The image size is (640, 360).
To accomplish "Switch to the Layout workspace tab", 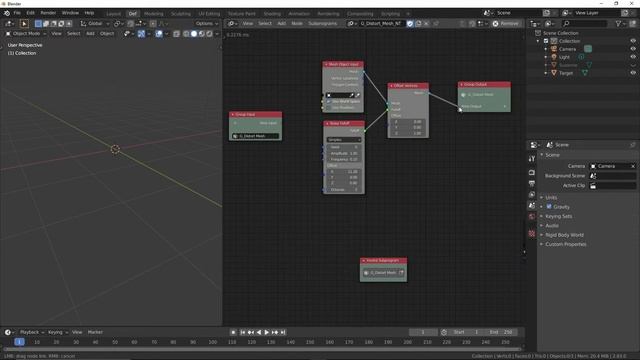I will [x=113, y=13].
